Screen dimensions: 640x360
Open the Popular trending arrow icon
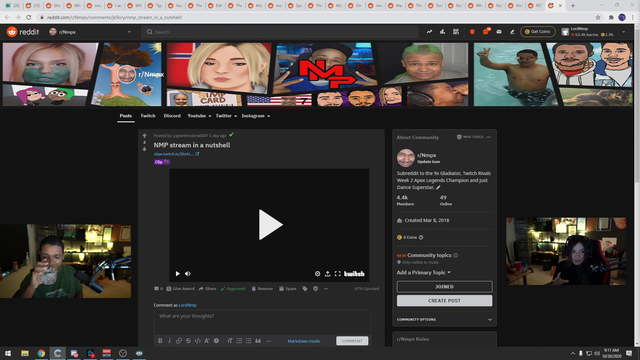point(429,32)
